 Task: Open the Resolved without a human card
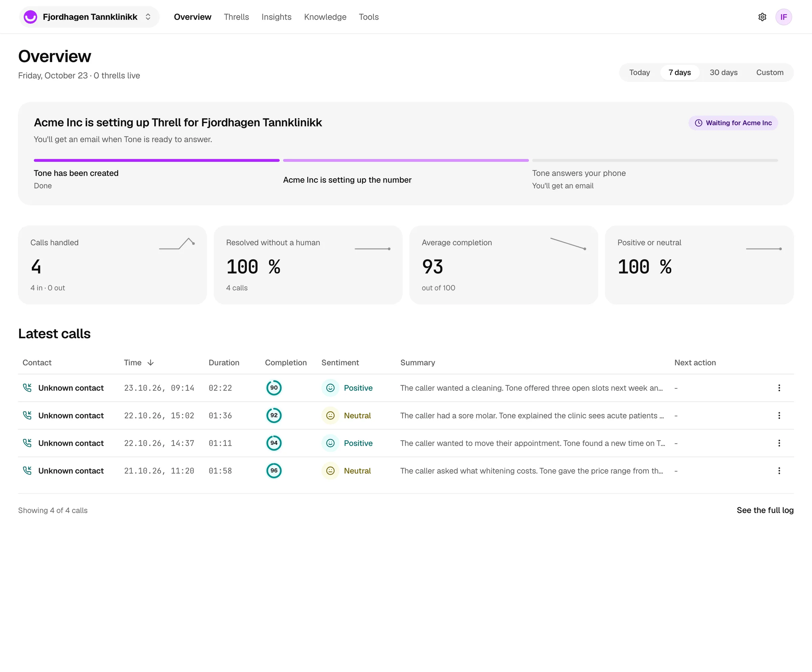pyautogui.click(x=308, y=265)
